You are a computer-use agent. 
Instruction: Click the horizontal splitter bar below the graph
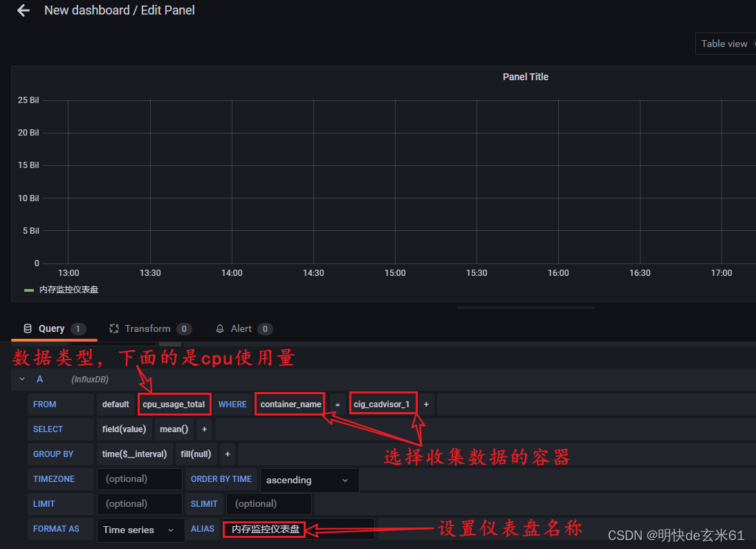tap(526, 308)
